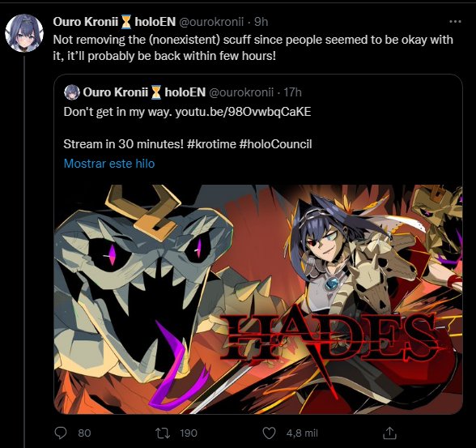Click the Ouro Kronii display name at top
This screenshot has height=448, width=476.
pos(85,22)
